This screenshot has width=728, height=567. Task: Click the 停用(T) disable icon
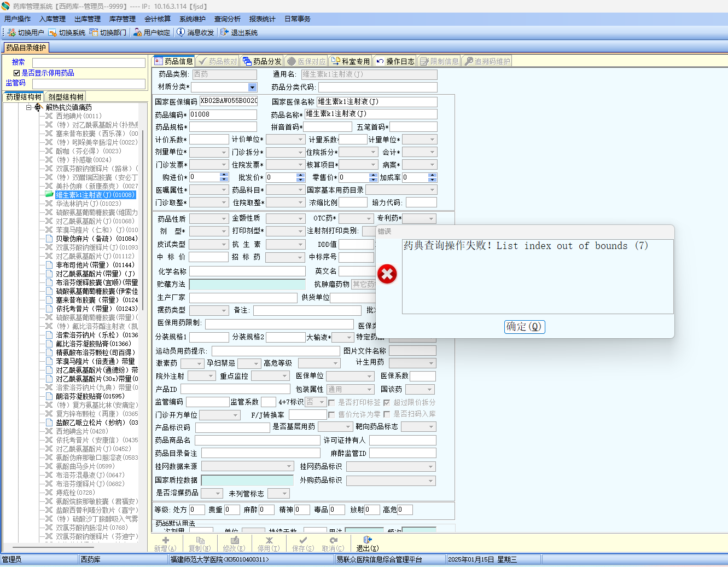269,540
